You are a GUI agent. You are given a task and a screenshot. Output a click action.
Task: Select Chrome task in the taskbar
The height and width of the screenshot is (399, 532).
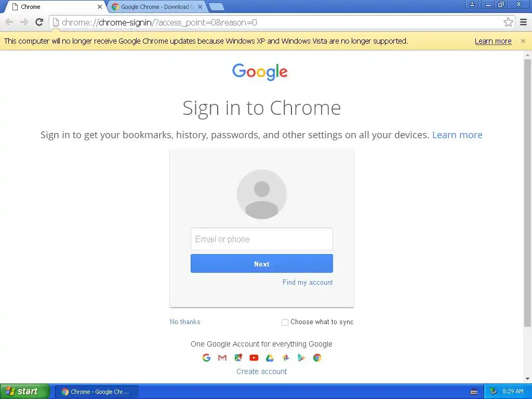coord(96,392)
